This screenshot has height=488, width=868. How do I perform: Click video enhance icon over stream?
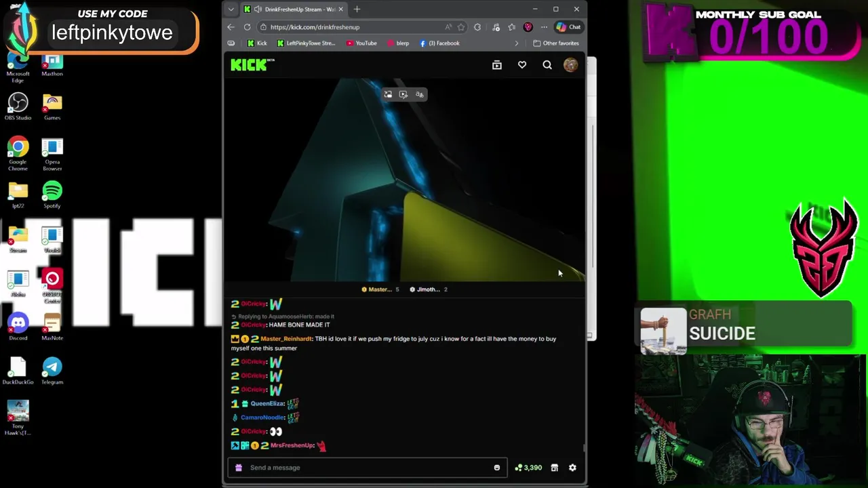tap(403, 95)
